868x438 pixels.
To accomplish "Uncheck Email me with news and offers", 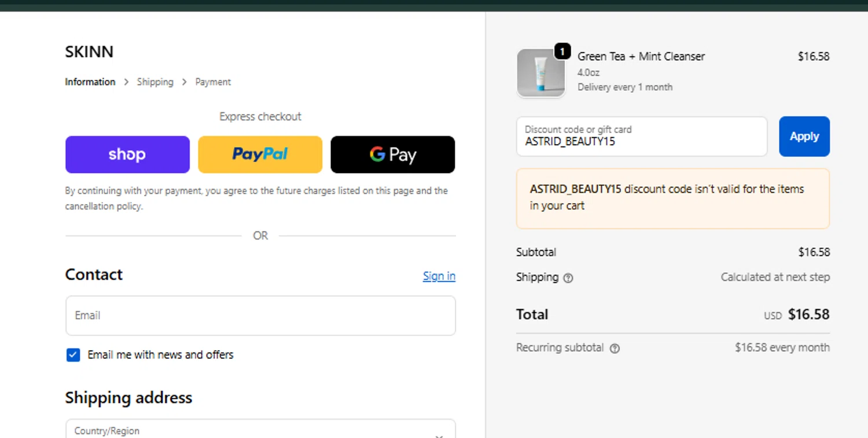I will click(73, 355).
